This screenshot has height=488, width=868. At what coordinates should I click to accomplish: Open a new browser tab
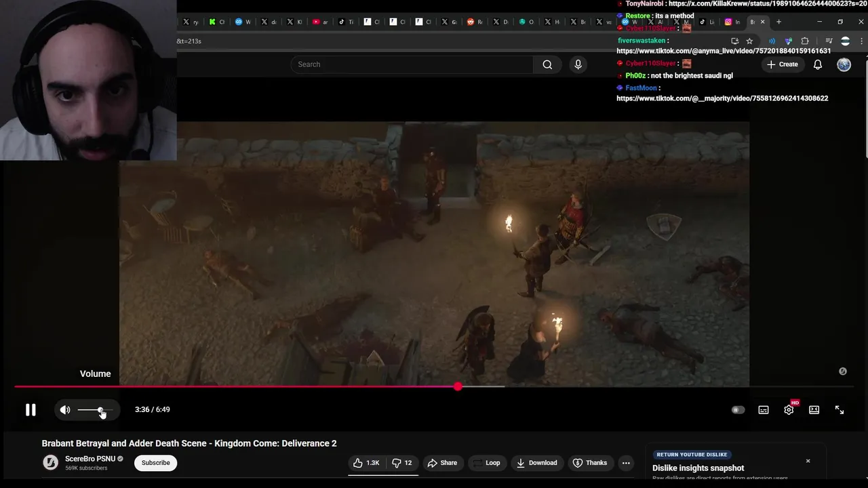pos(778,22)
